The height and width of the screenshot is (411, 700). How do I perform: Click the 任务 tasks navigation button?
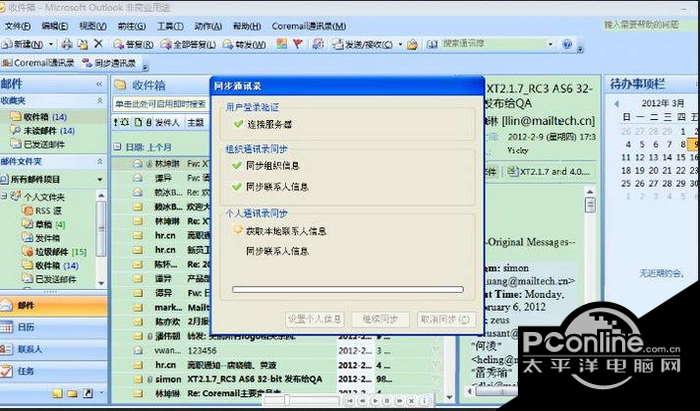click(53, 371)
